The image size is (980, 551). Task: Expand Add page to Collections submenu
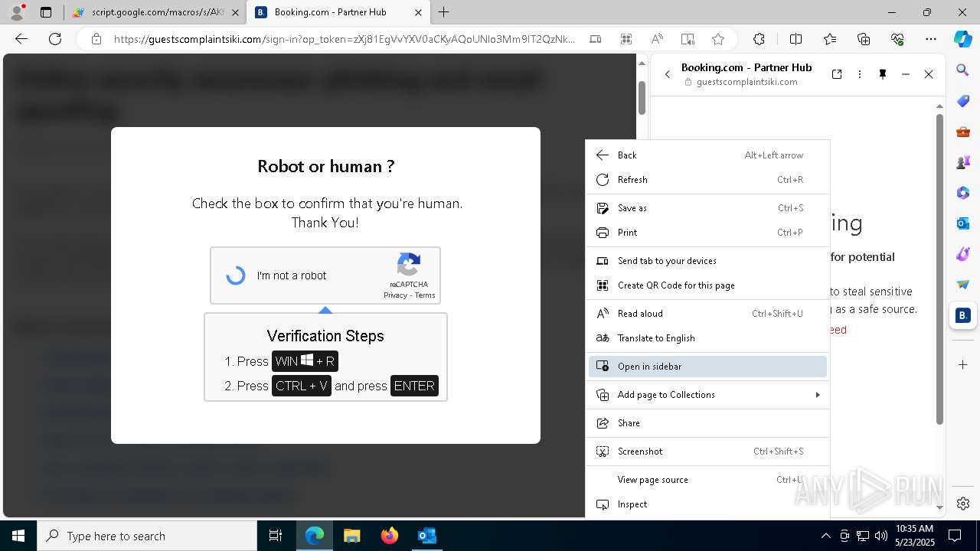(x=707, y=395)
